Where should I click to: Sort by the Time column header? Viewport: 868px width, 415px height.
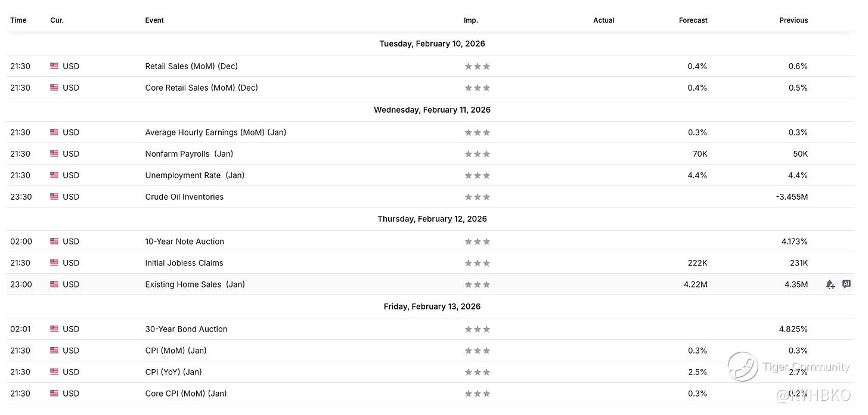[x=18, y=20]
